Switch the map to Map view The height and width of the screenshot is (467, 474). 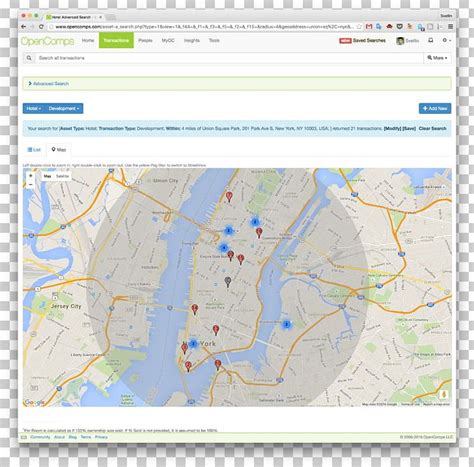pos(47,176)
